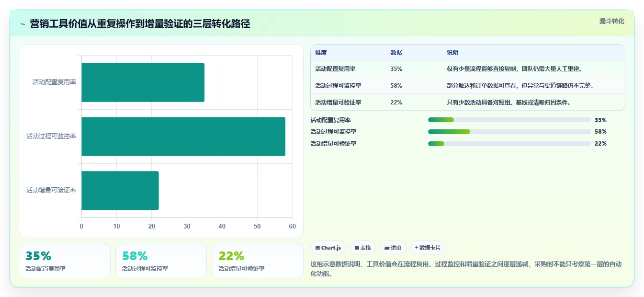Click the chart y-axis label 活动配置复用率

click(x=54, y=82)
